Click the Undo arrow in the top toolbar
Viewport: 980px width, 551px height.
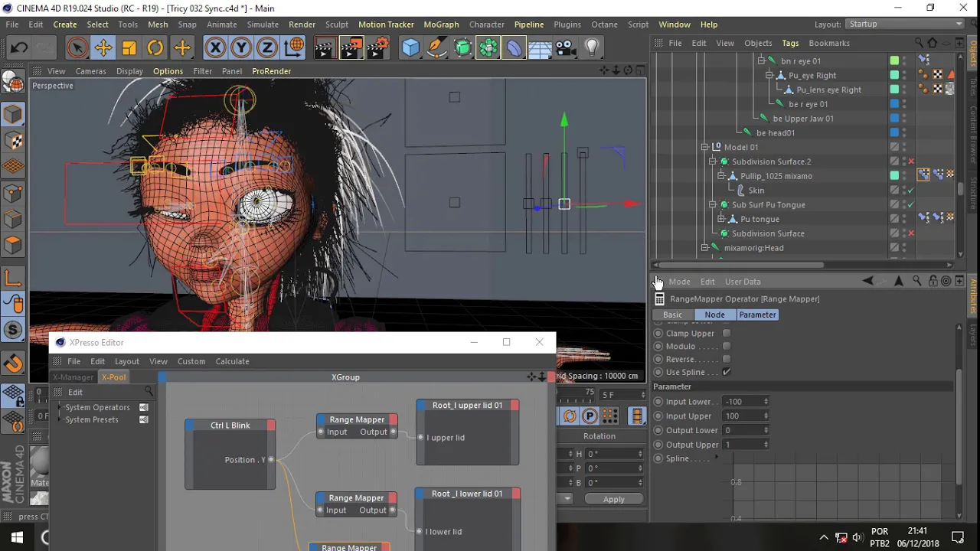[x=19, y=48]
